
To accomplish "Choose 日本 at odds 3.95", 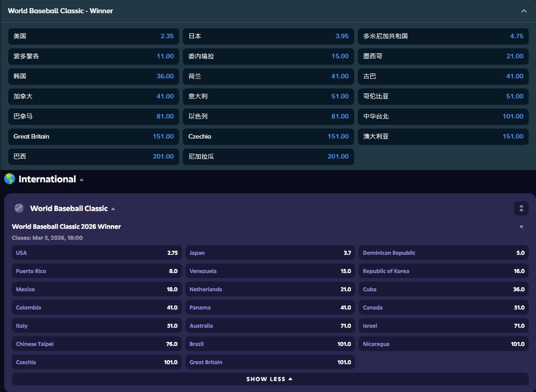I will click(268, 36).
